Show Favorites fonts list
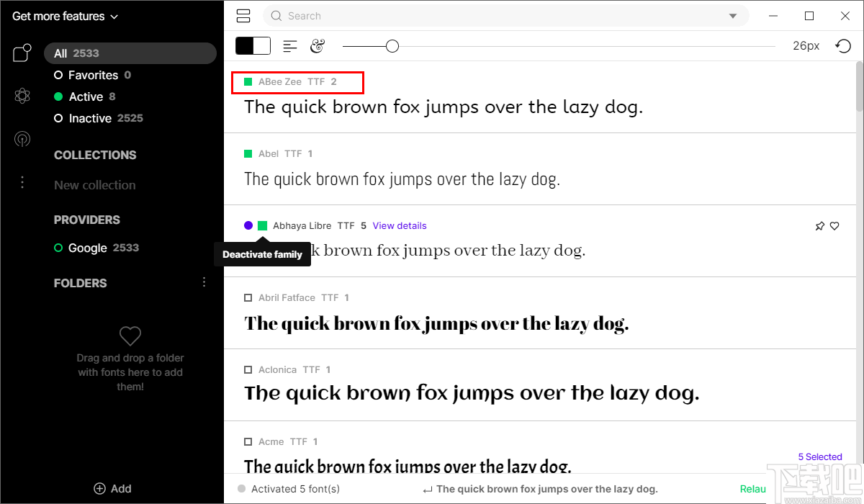The image size is (864, 504). tap(92, 75)
